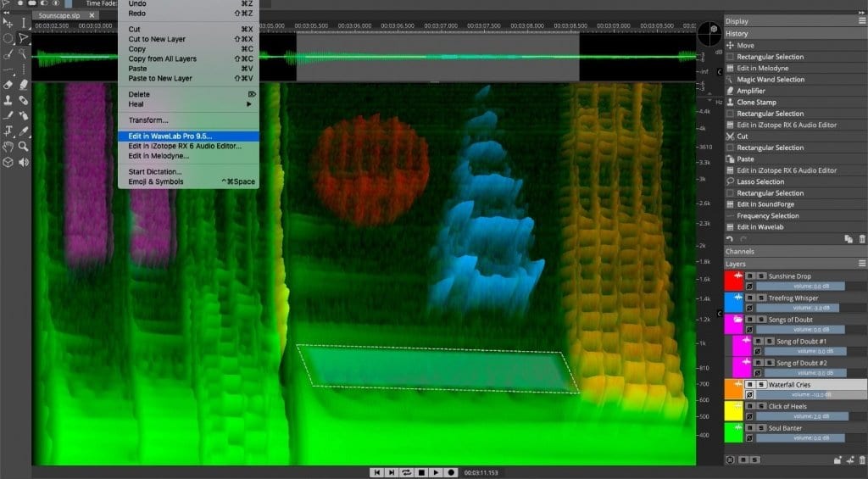Select the Heal bandage tool
This screenshot has width=868, height=479.
pyautogui.click(x=23, y=101)
